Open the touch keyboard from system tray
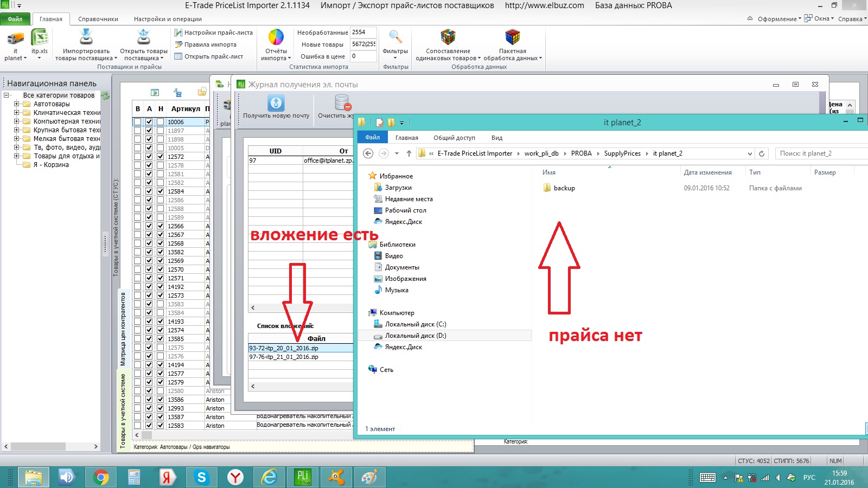The height and width of the screenshot is (488, 868). coord(707,478)
